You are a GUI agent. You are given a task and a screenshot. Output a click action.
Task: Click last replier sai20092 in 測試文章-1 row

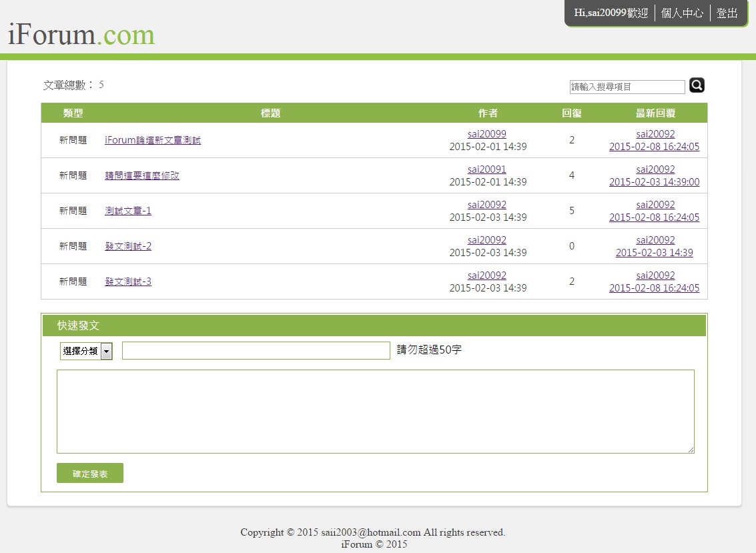point(655,204)
